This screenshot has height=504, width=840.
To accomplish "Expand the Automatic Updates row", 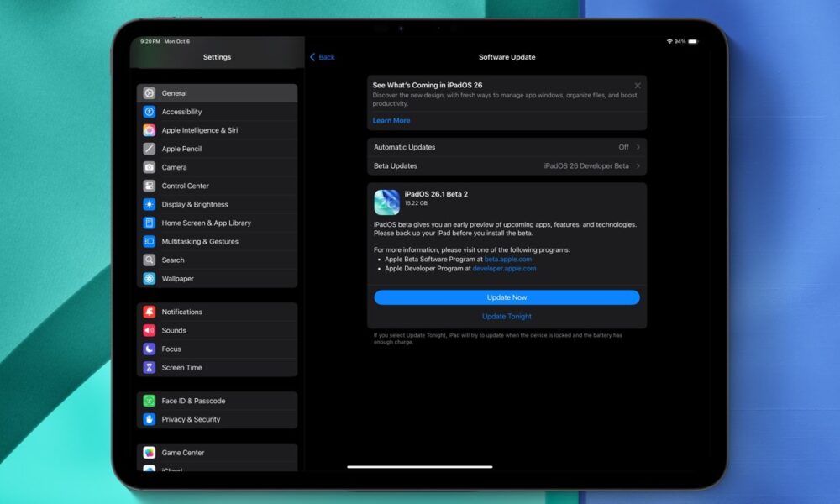I will (x=507, y=147).
